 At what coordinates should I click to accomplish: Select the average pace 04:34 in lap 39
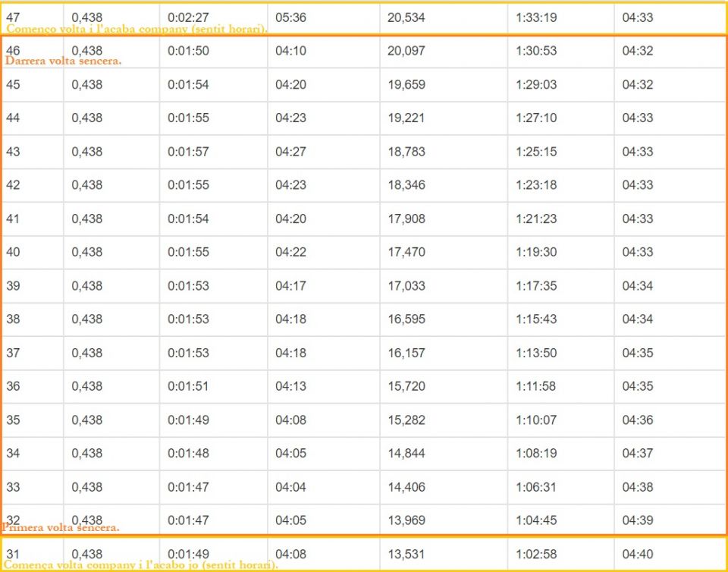(x=638, y=286)
